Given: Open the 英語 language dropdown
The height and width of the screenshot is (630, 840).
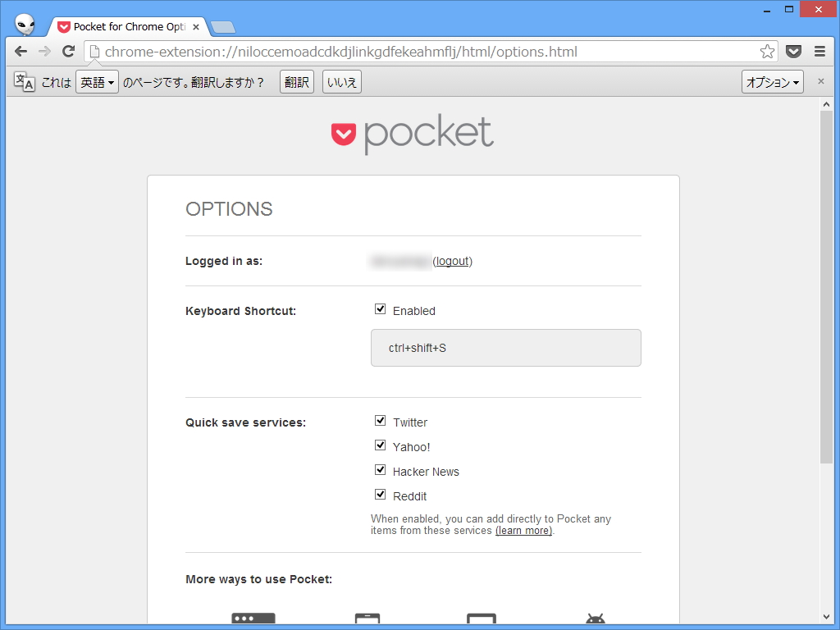Looking at the screenshot, I should 97,82.
